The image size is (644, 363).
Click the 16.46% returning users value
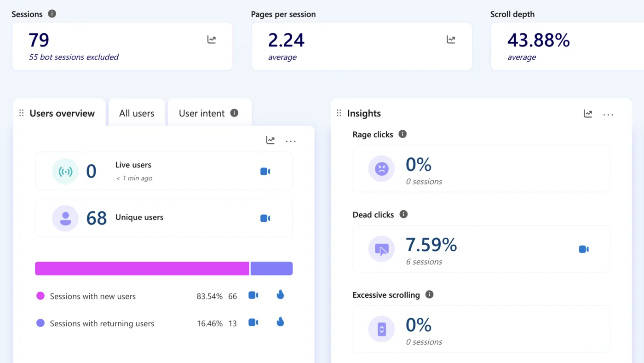click(x=210, y=323)
